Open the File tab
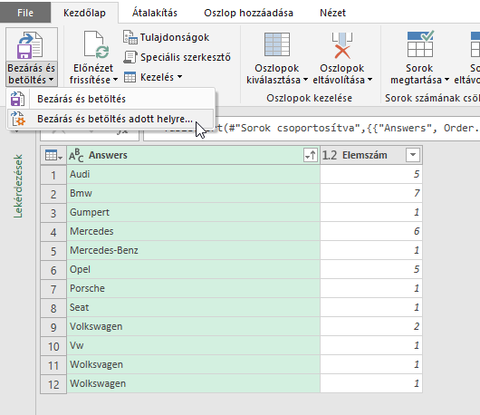The image size is (480, 415). [x=25, y=13]
